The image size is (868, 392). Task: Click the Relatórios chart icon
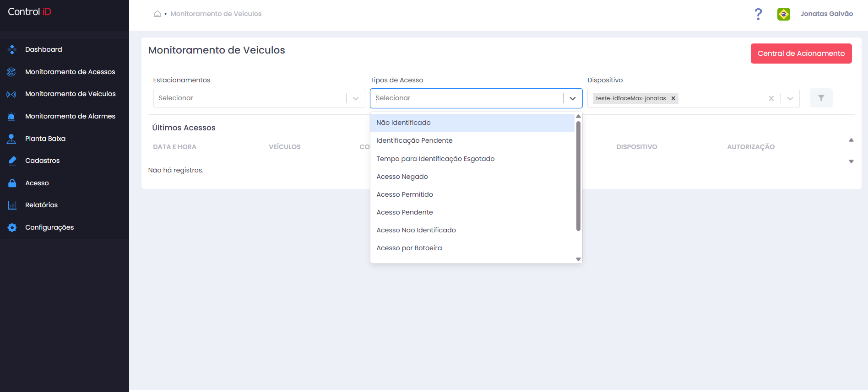pyautogui.click(x=12, y=205)
